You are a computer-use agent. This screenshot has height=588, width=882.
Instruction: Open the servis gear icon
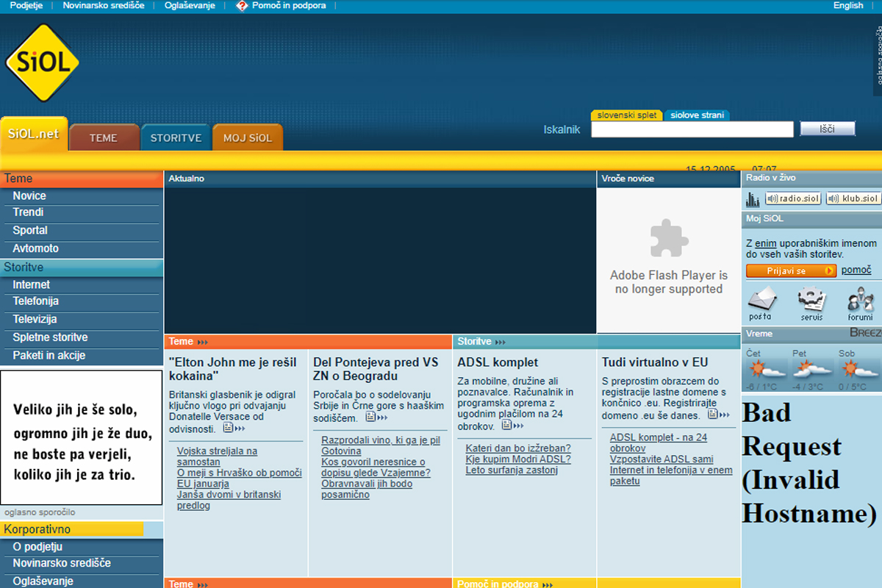811,298
